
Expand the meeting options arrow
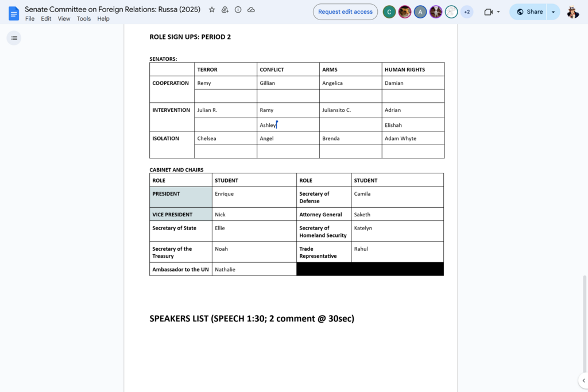point(498,12)
